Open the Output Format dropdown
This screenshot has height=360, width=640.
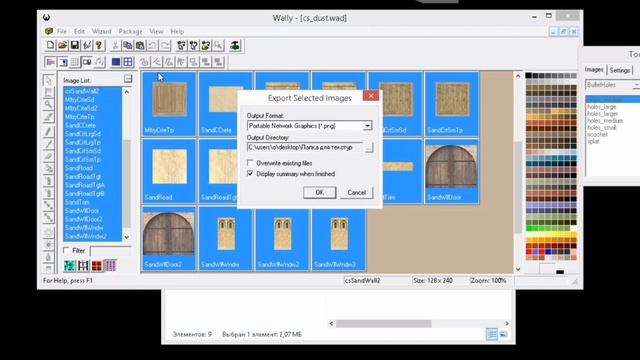coord(367,126)
